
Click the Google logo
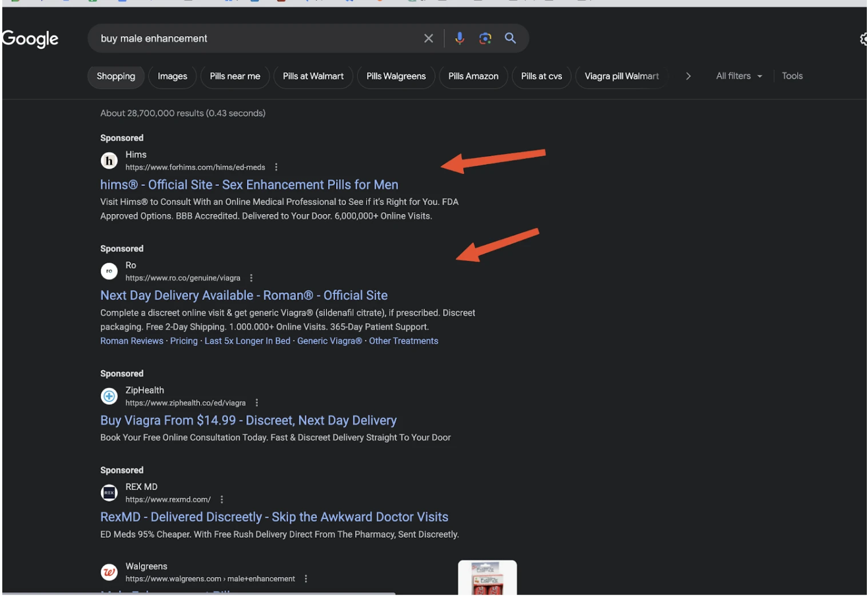(30, 39)
